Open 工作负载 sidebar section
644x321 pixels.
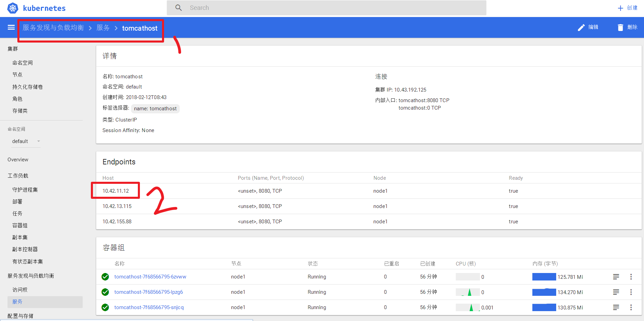pos(18,176)
